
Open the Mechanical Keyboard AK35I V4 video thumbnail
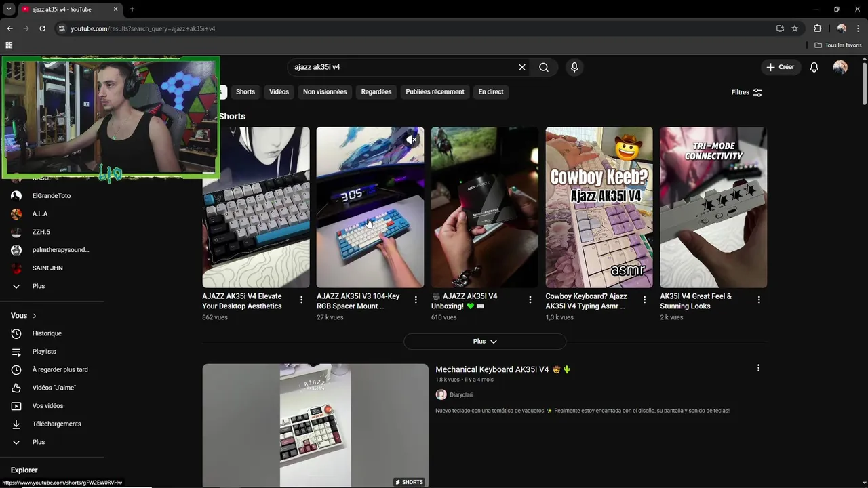[315, 426]
